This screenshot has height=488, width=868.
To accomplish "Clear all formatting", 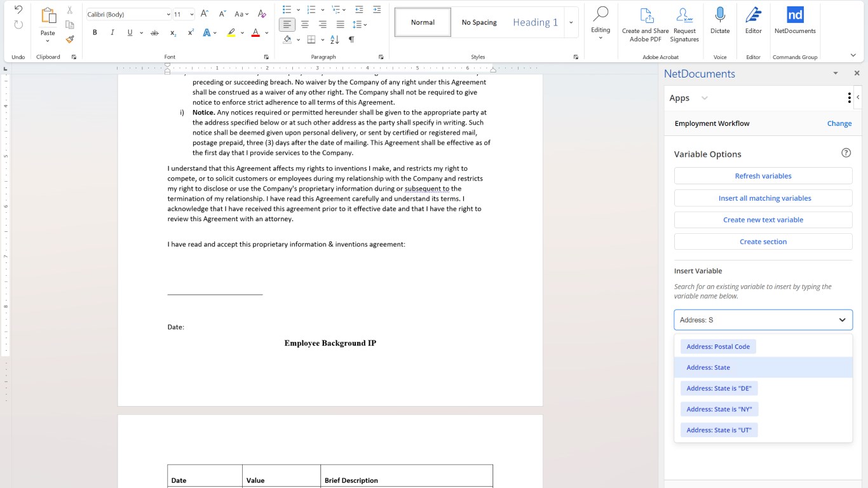I will pyautogui.click(x=262, y=14).
